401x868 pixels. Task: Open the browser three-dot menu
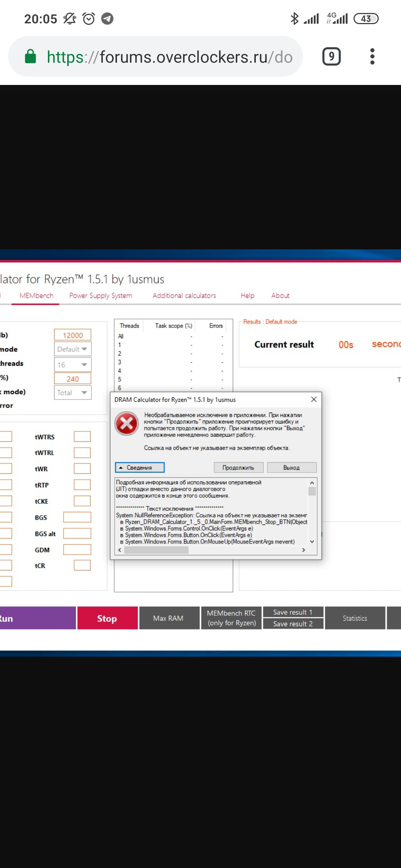point(372,56)
